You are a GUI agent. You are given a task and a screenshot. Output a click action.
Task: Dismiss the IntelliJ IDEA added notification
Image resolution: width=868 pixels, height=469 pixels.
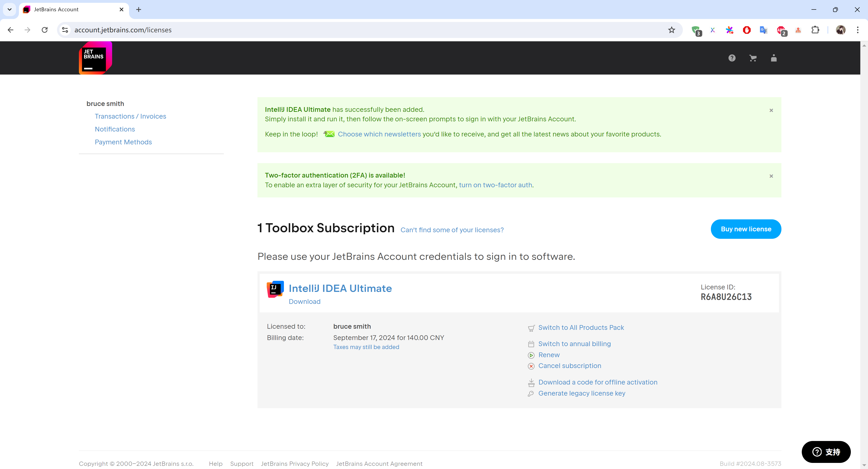tap(771, 110)
